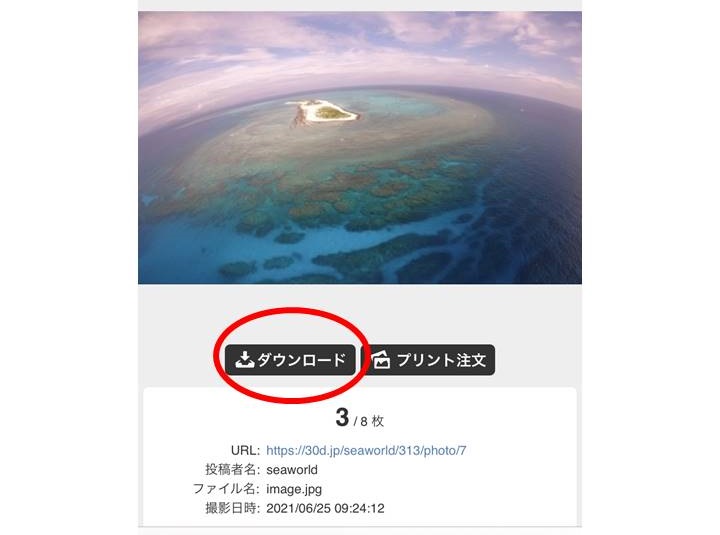720x535 pixels.
Task: Click the ダウンロード button
Action: coord(290,360)
